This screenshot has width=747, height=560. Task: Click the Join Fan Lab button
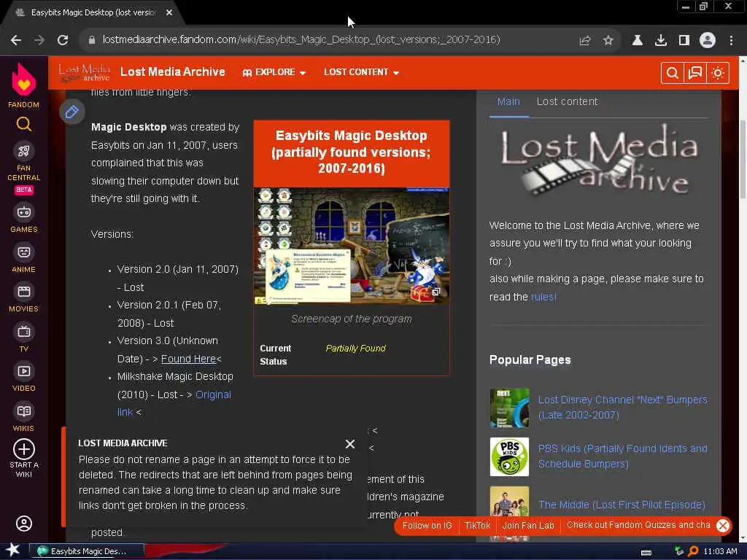(528, 525)
